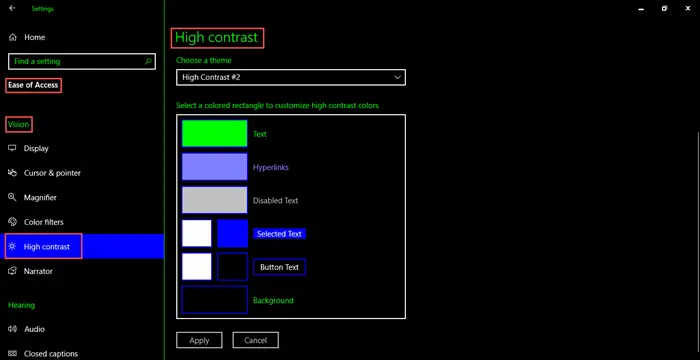Click the Home house icon

point(12,38)
